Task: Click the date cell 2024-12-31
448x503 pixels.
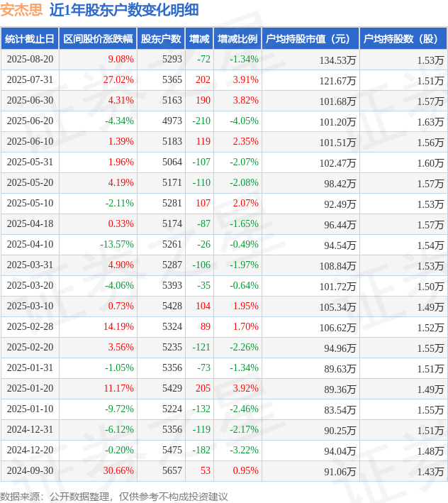Action: 30,429
